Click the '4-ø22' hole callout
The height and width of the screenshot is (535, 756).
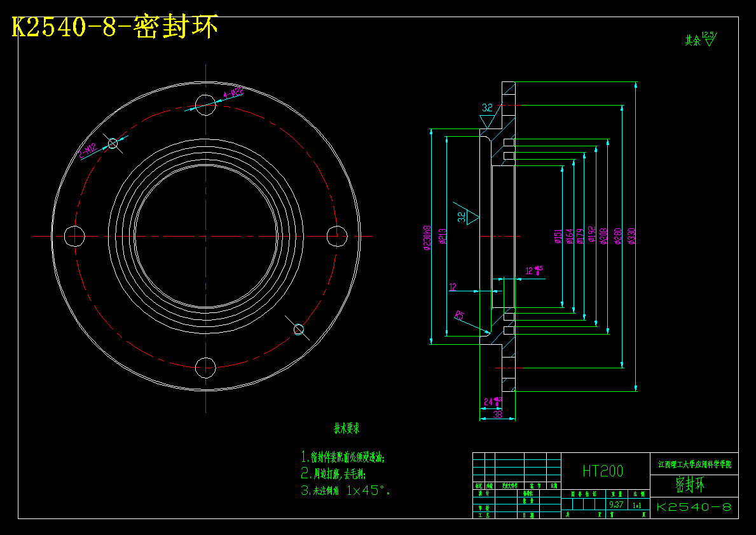click(233, 93)
